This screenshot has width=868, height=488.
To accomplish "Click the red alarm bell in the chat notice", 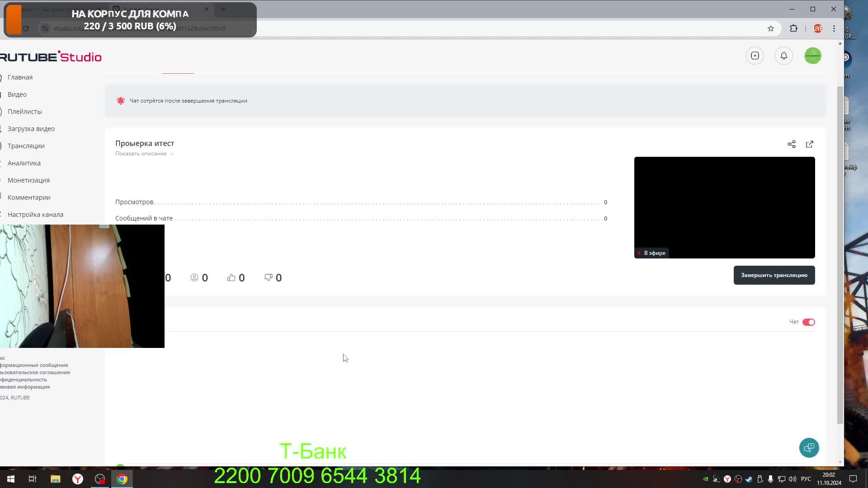I will point(121,101).
